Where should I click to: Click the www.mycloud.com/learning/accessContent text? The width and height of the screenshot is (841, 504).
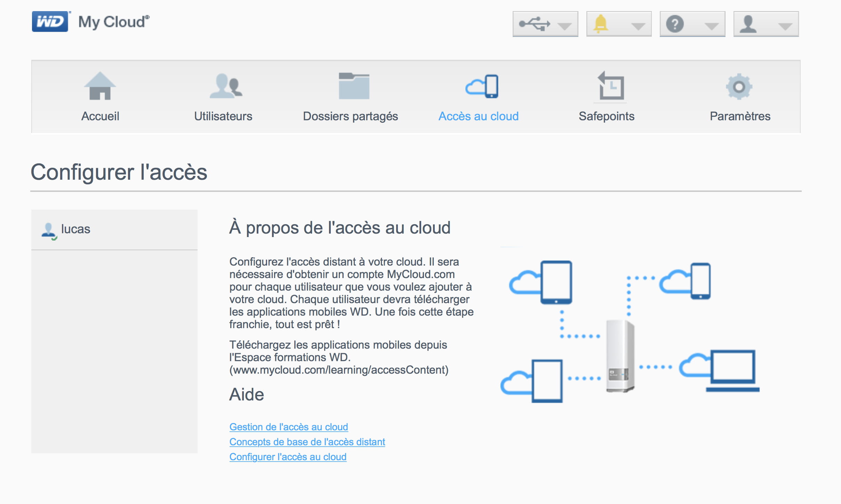[x=339, y=370]
